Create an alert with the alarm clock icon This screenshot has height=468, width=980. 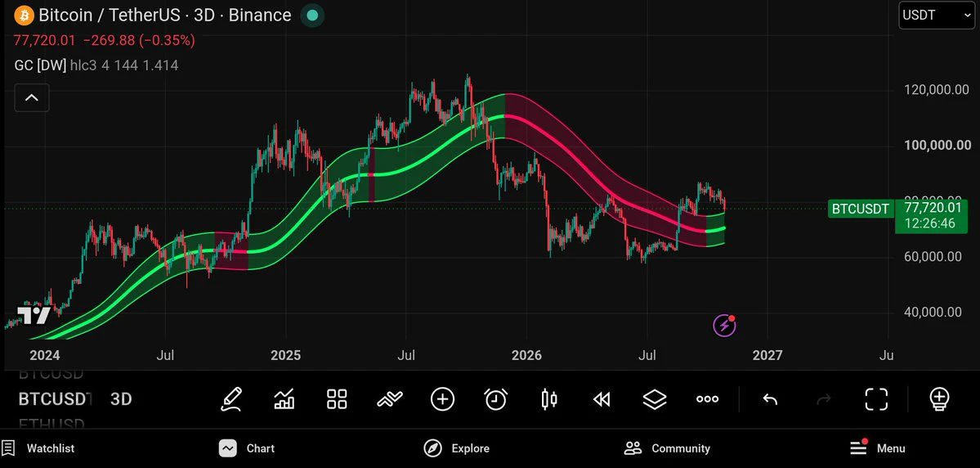496,398
